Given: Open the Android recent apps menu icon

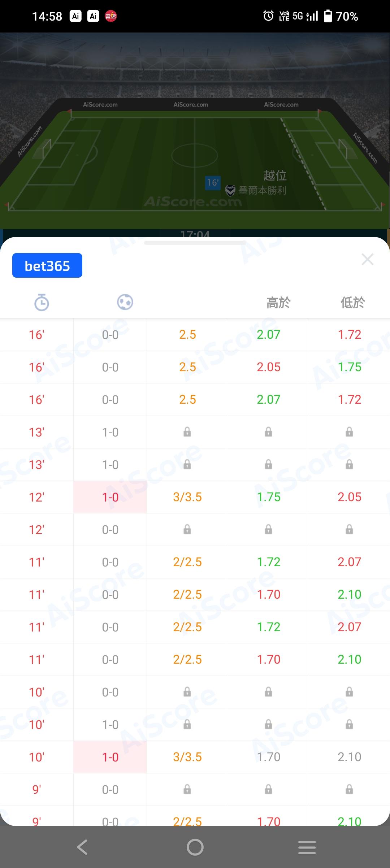Looking at the screenshot, I should (307, 847).
